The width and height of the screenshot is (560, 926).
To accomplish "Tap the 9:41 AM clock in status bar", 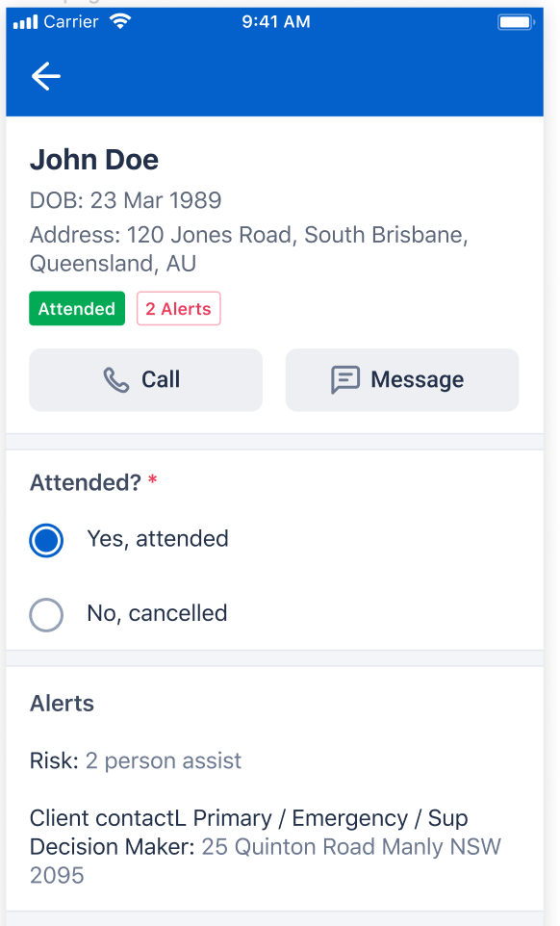I will coord(275,22).
